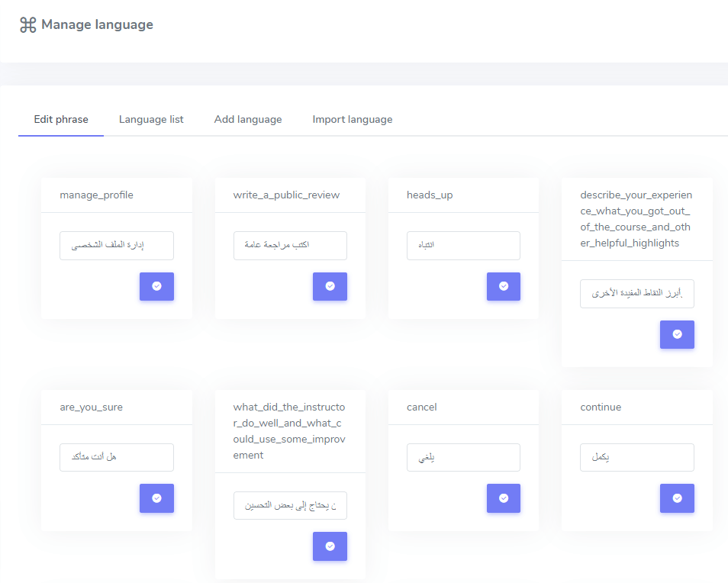Save the describe_your_experience phrase checkmark
Viewport: 728px width, 583px height.
[x=677, y=334]
